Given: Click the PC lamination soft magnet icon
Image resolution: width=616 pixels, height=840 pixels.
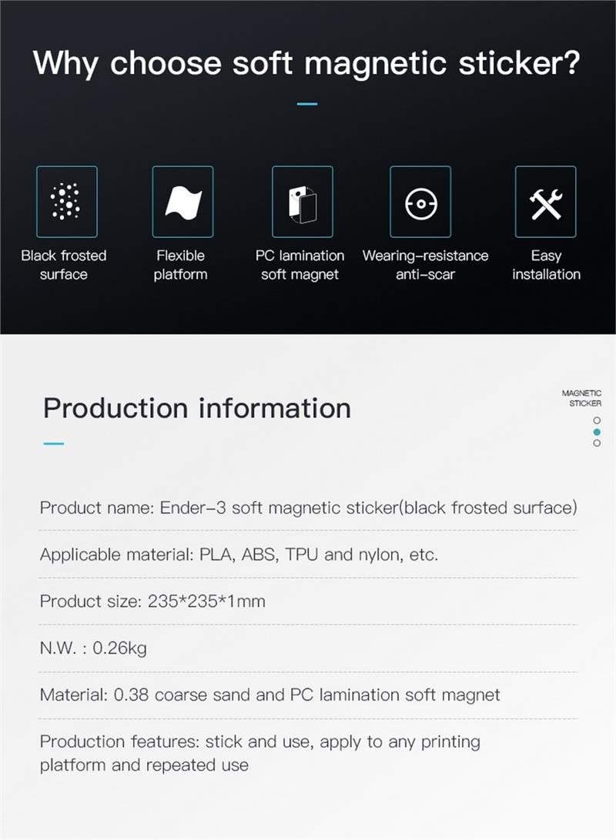Looking at the screenshot, I should 303,202.
